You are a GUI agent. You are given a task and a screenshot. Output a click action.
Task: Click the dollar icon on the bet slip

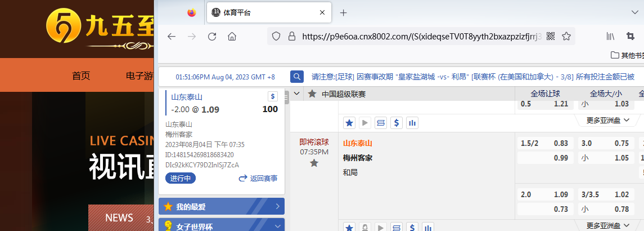click(x=273, y=96)
